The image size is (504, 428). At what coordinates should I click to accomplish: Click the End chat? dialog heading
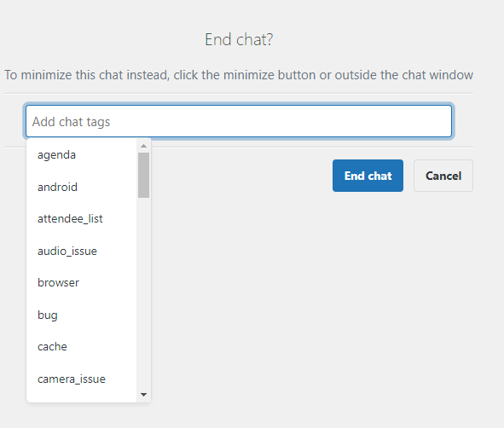tap(239, 40)
